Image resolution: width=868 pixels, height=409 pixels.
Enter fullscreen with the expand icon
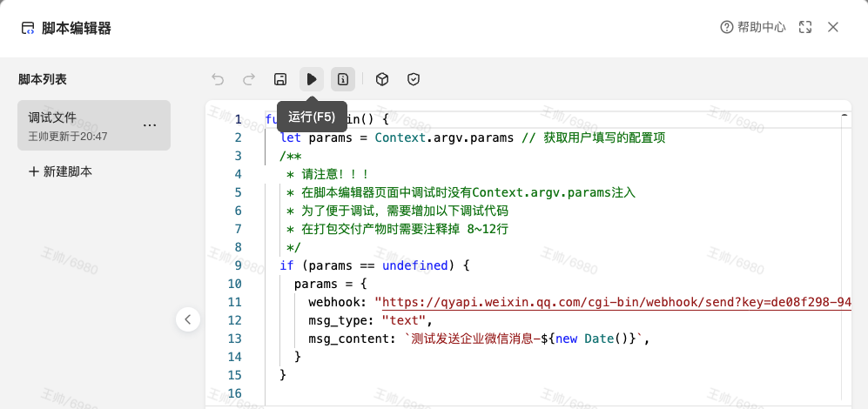(x=805, y=28)
